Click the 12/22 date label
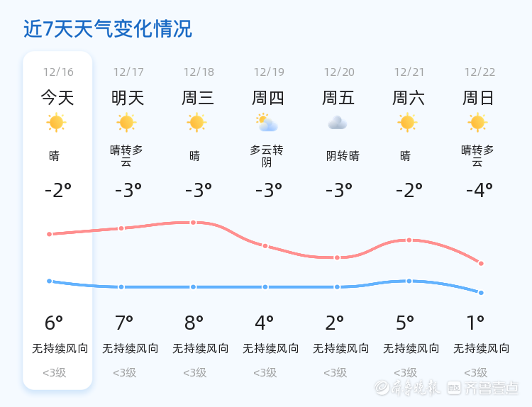Image resolution: width=532 pixels, height=407 pixels. pos(480,72)
